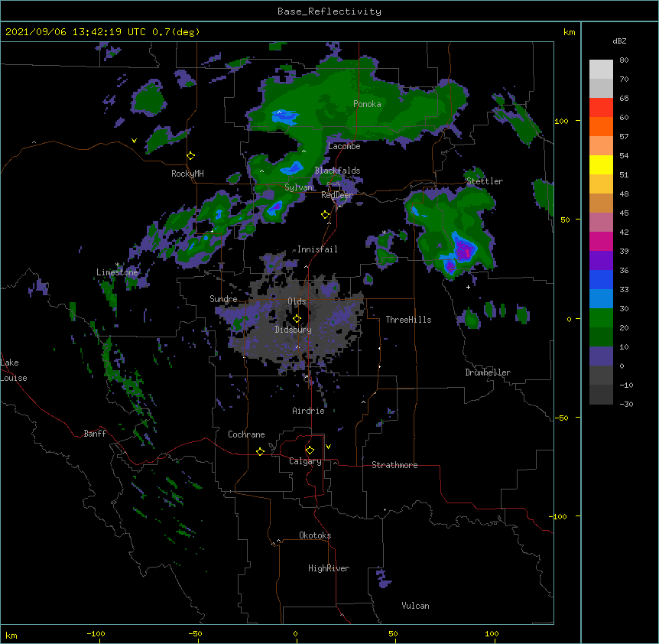Click the yellow diamond marker above Calgary label
The image size is (659, 644).
pos(310,450)
